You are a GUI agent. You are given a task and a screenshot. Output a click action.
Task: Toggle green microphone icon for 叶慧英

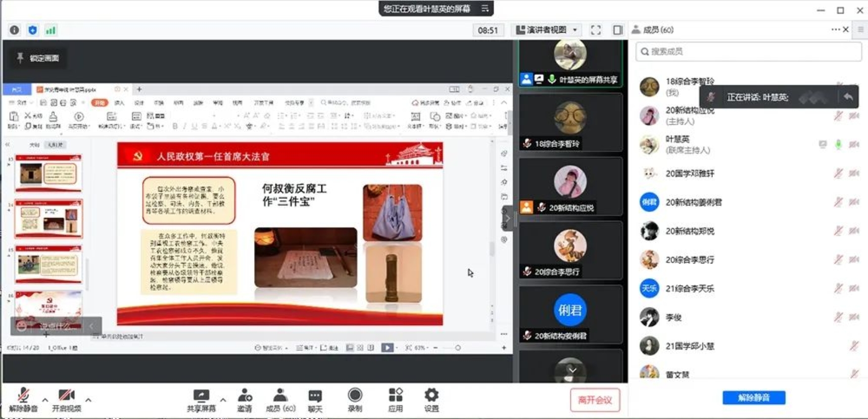coord(838,144)
